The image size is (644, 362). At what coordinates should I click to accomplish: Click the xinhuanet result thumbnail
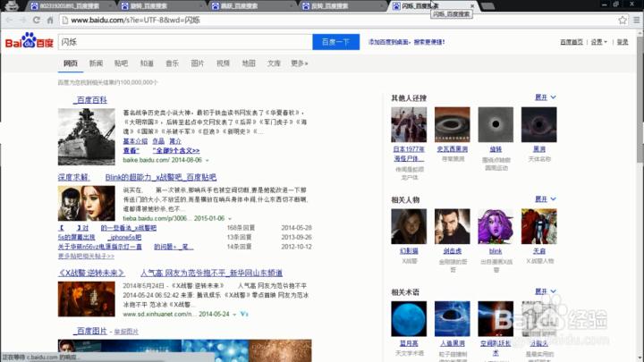[x=87, y=299]
